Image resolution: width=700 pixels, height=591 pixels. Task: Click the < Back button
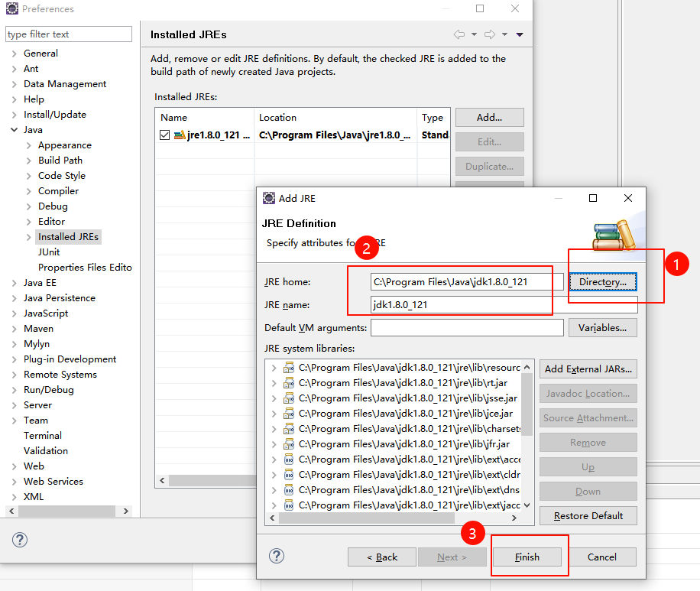click(x=381, y=557)
